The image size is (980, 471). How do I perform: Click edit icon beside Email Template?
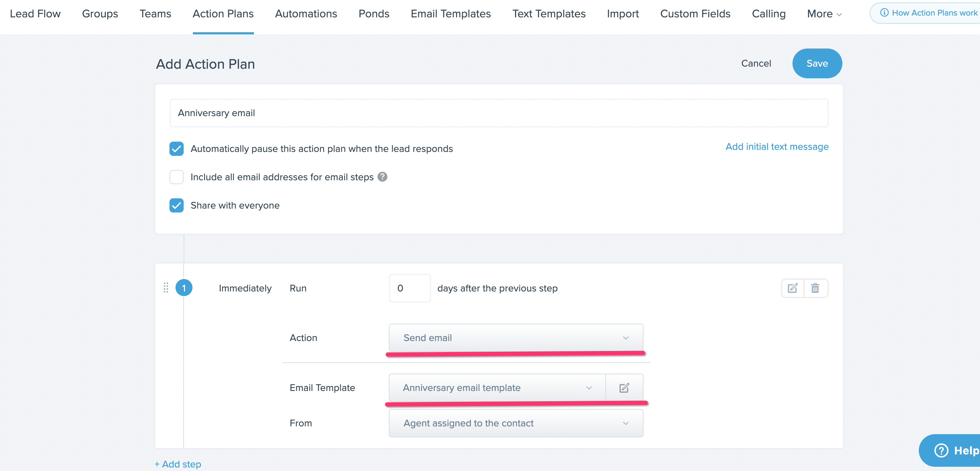(624, 388)
